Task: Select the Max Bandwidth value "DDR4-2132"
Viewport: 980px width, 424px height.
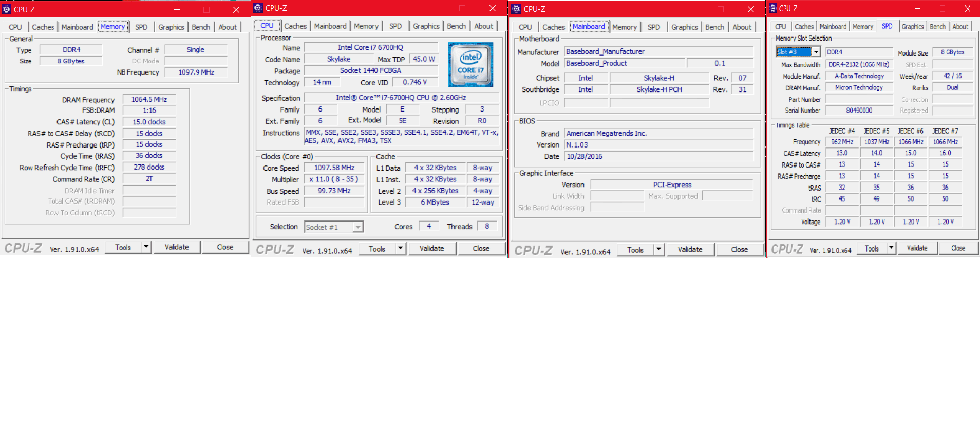Action: pos(859,64)
